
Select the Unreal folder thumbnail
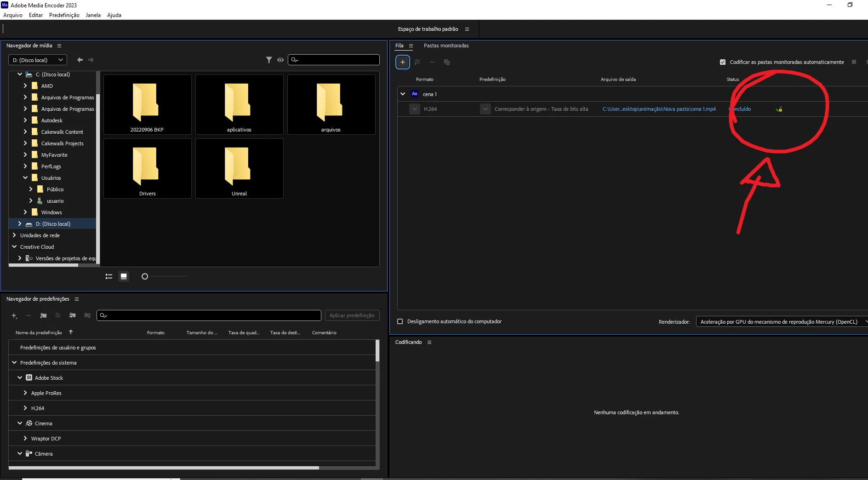(x=239, y=169)
